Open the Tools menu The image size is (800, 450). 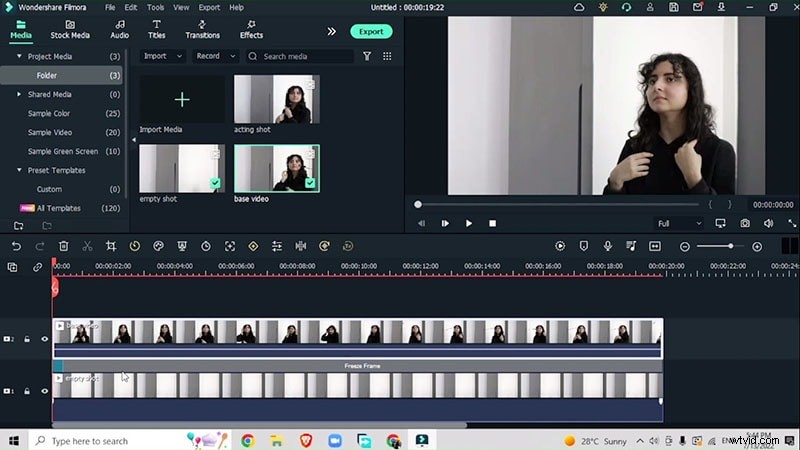pyautogui.click(x=155, y=7)
